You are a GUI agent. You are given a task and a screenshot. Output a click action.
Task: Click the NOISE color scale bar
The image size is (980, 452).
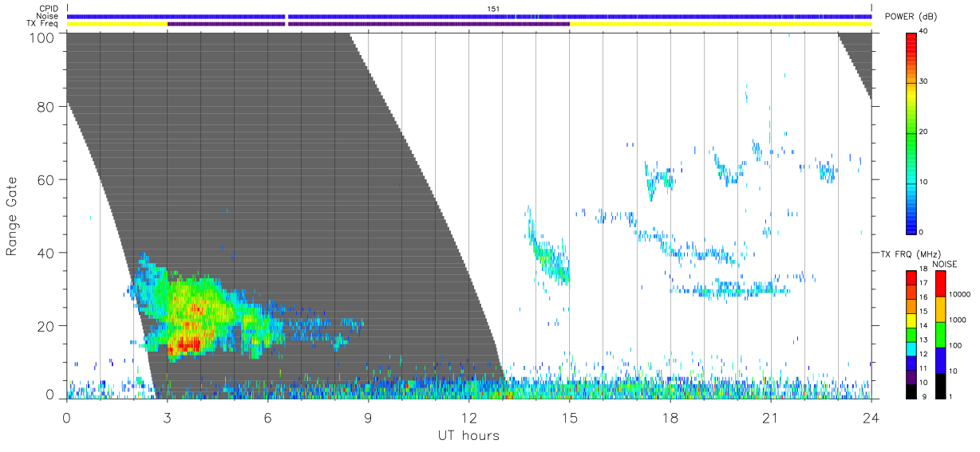coord(941,333)
